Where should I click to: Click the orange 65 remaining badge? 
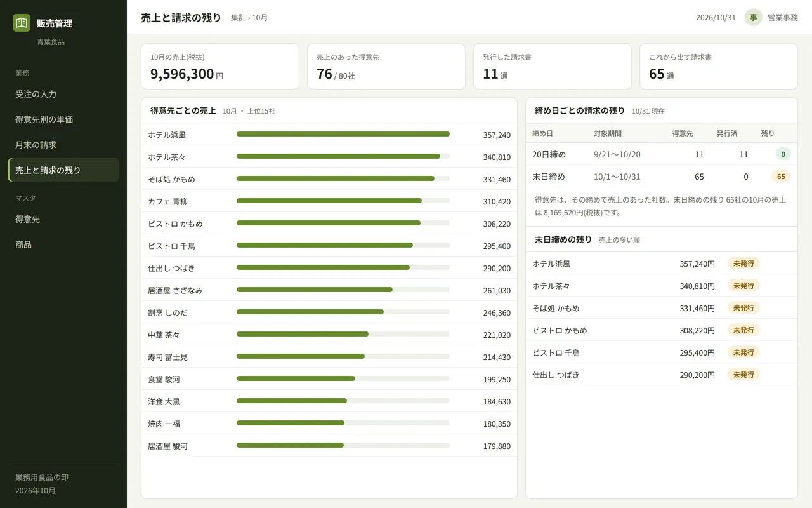pyautogui.click(x=781, y=177)
